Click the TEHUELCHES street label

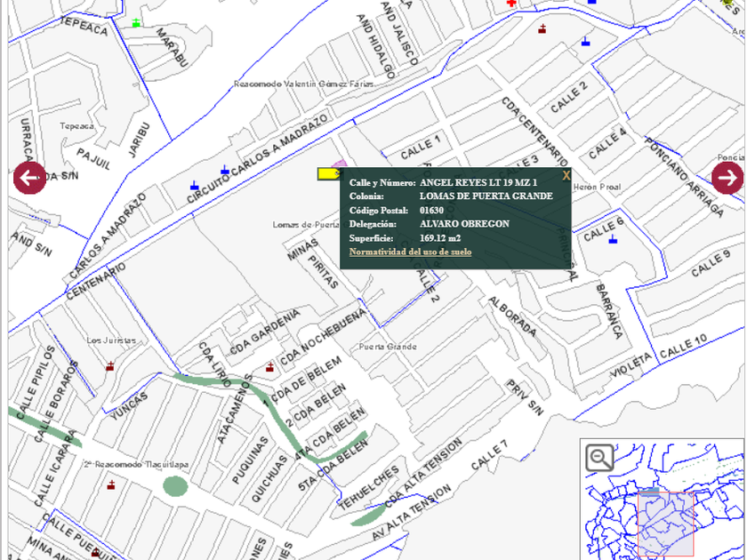click(368, 488)
